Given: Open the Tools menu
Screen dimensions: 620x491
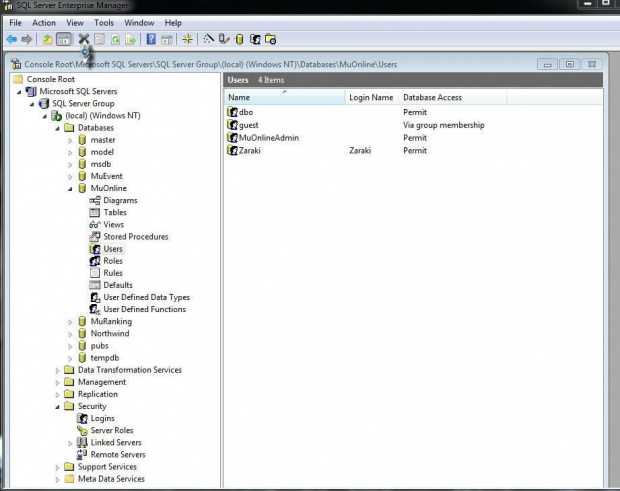Looking at the screenshot, I should coord(104,22).
